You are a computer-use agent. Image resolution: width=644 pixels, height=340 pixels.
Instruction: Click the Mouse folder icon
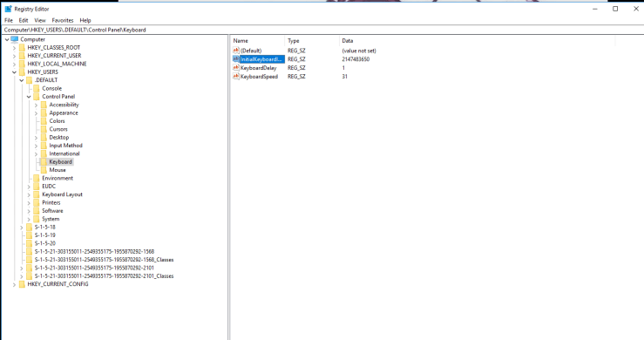pos(44,170)
